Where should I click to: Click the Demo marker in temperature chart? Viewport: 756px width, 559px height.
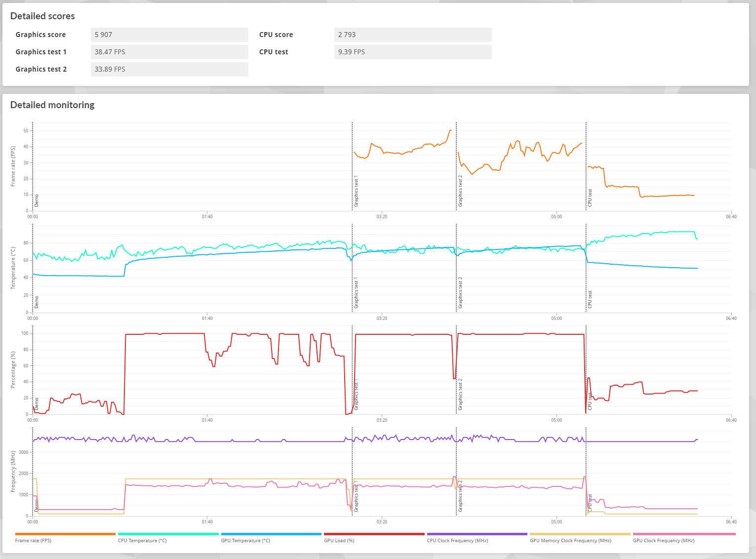pos(36,302)
